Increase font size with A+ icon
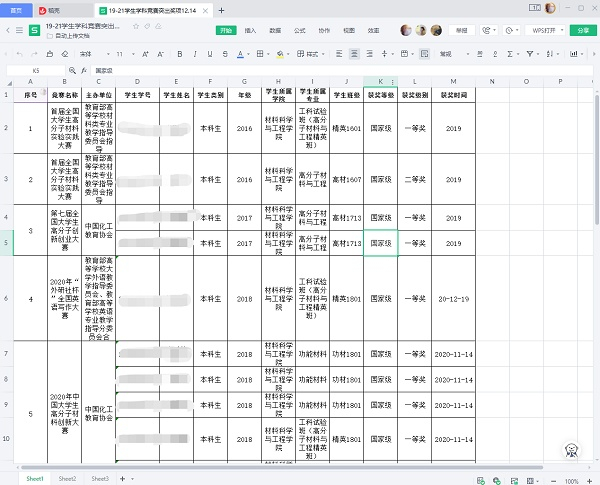This screenshot has width=600, height=485. pos(145,54)
